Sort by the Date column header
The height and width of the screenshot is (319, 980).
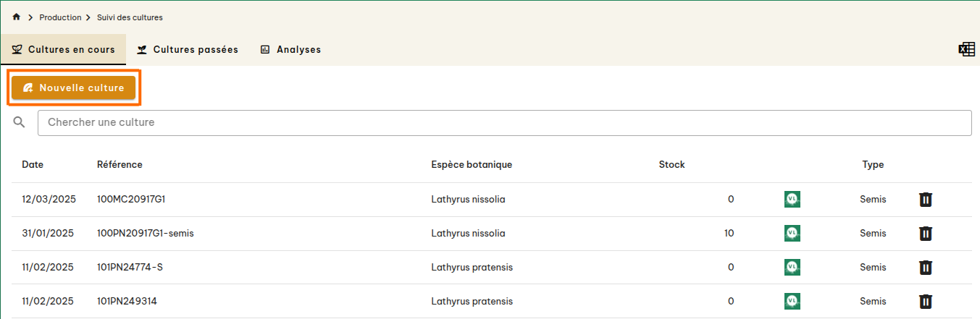pos(33,165)
